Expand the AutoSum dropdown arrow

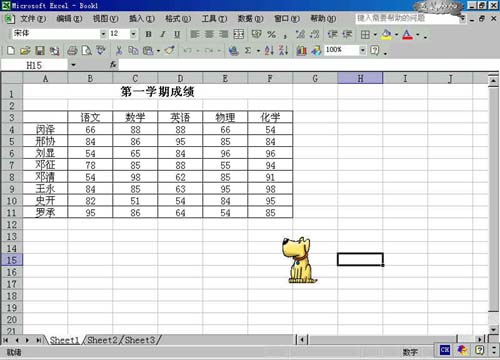click(258, 51)
